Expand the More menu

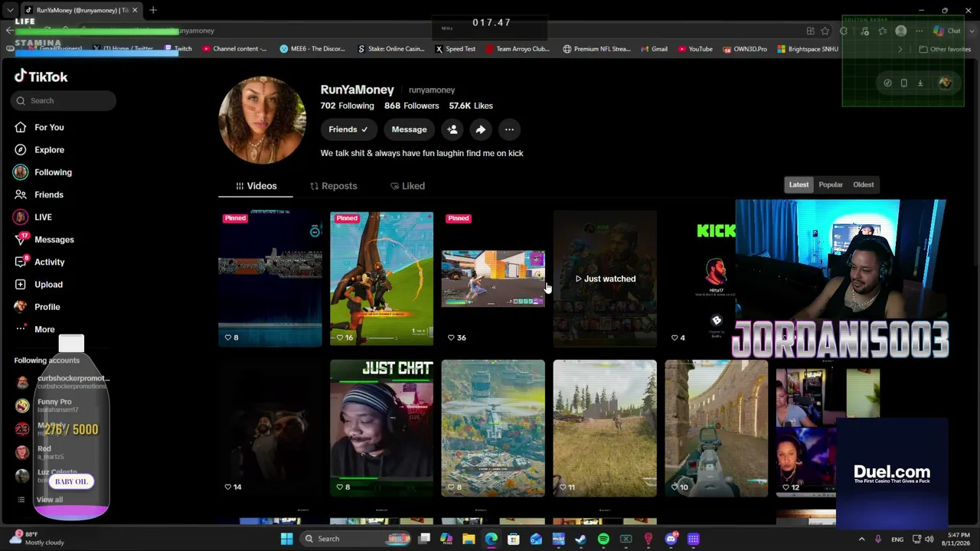point(44,329)
